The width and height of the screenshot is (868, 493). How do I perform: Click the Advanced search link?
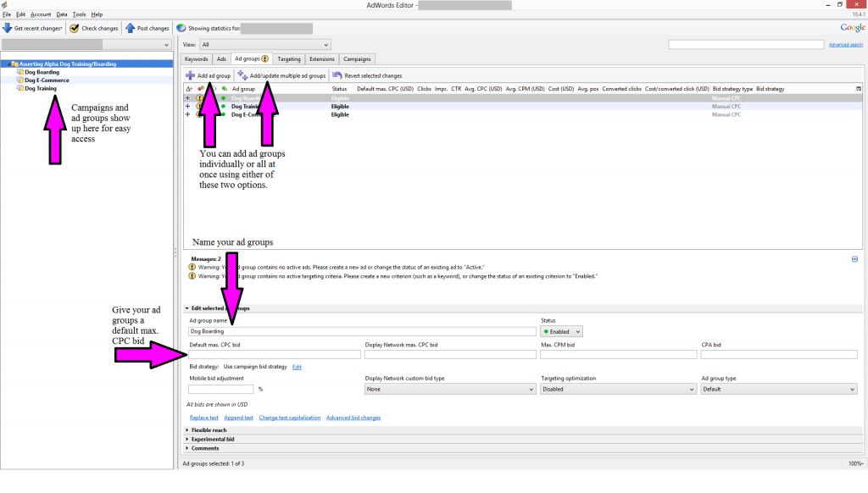click(845, 45)
